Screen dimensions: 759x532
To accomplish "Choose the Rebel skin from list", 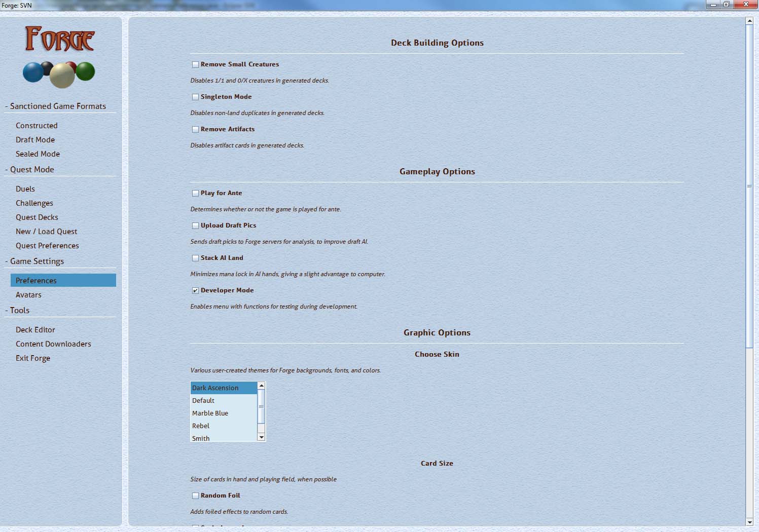I will [201, 426].
